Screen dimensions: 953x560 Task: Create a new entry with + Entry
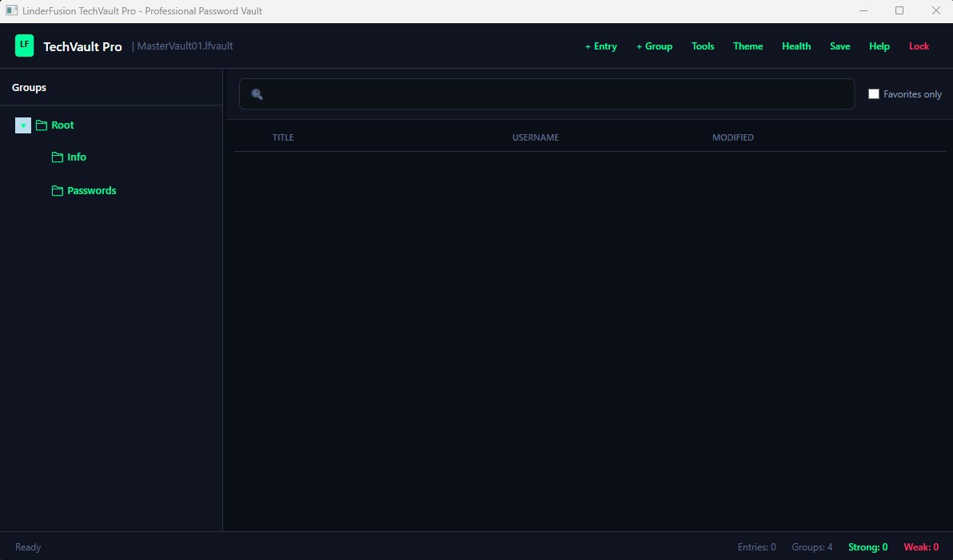[600, 46]
